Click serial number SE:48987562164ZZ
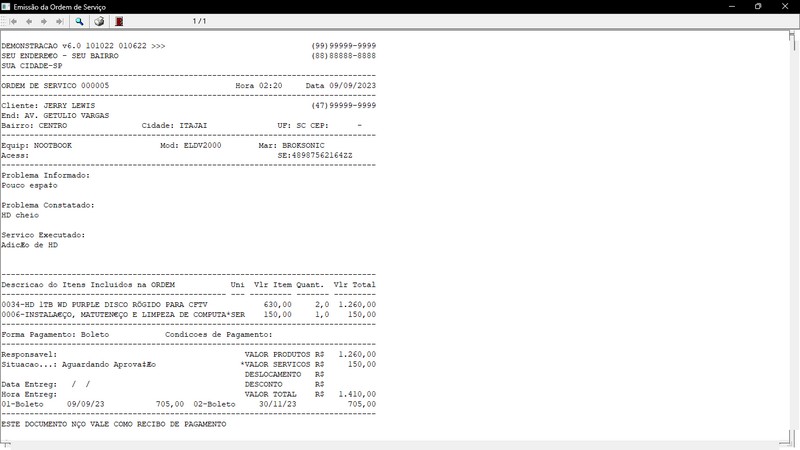The height and width of the screenshot is (450, 800). 315,156
